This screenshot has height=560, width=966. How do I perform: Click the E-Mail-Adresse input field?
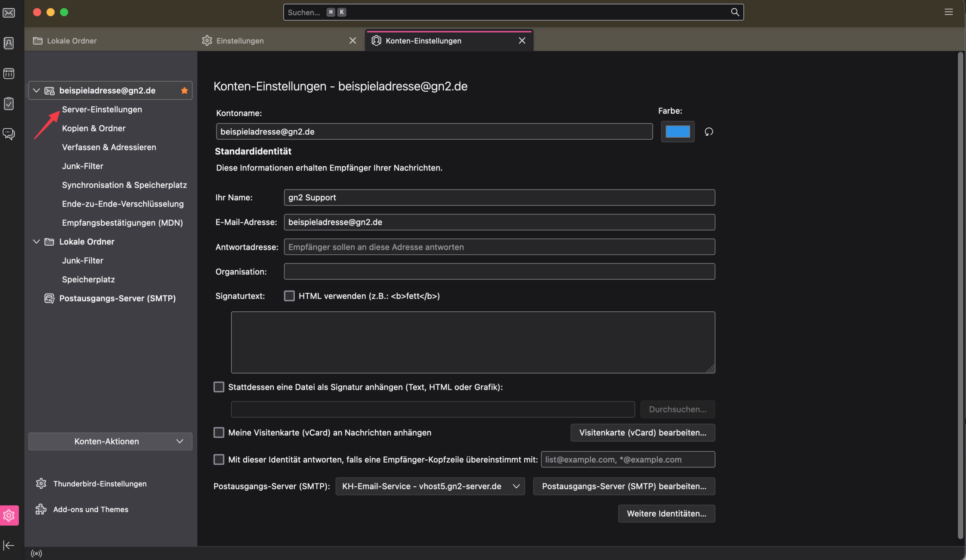pos(500,222)
